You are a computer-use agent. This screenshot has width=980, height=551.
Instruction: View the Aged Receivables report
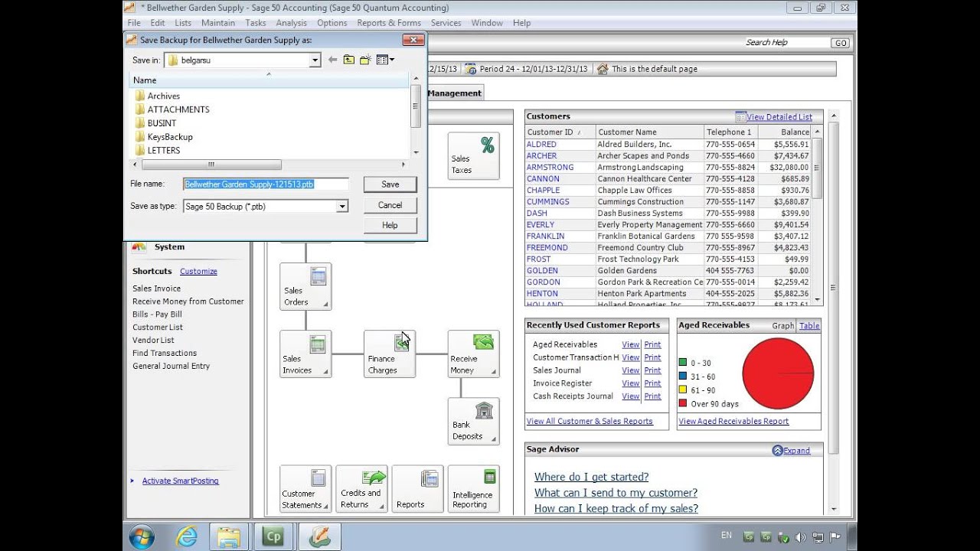630,345
